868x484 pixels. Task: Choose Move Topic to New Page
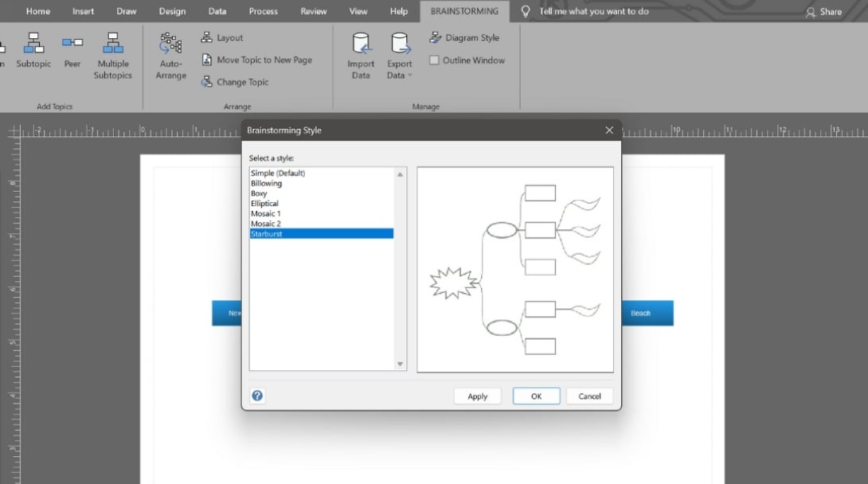click(257, 60)
